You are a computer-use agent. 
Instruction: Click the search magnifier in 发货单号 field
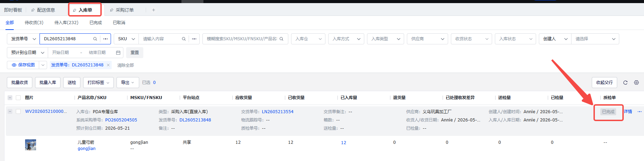pyautogui.click(x=95, y=39)
